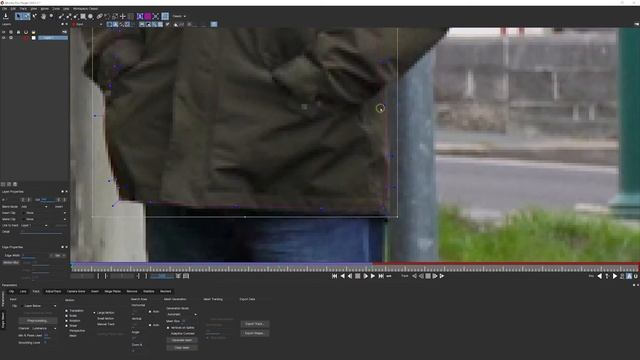Switch to the Camera Solve tab

76,291
